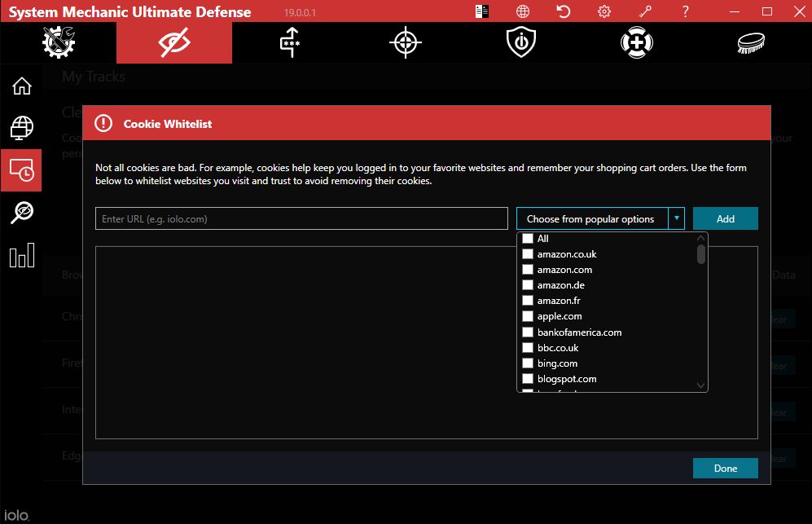Select the My Tracks clock-window sidebar icon
The width and height of the screenshot is (812, 524).
(x=22, y=170)
